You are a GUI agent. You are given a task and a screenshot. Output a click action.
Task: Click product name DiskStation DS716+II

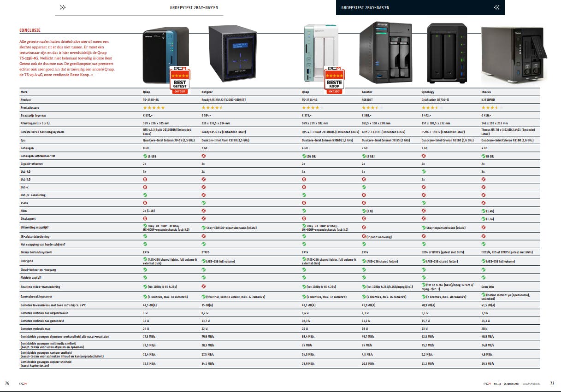click(436, 99)
